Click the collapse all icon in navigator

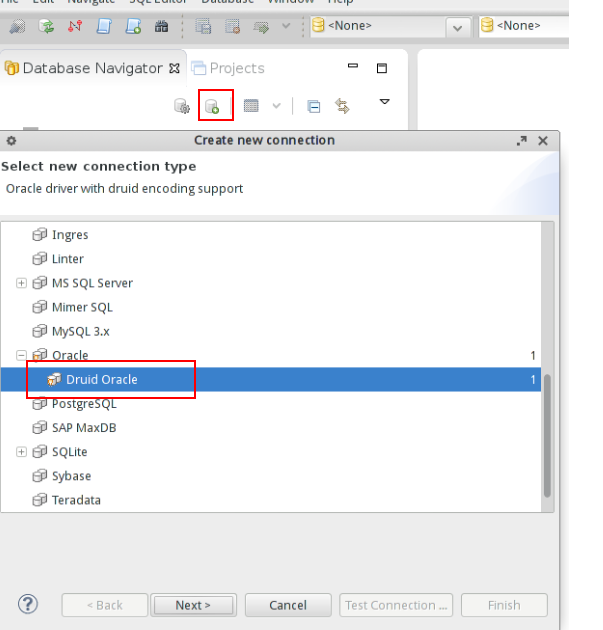313,106
